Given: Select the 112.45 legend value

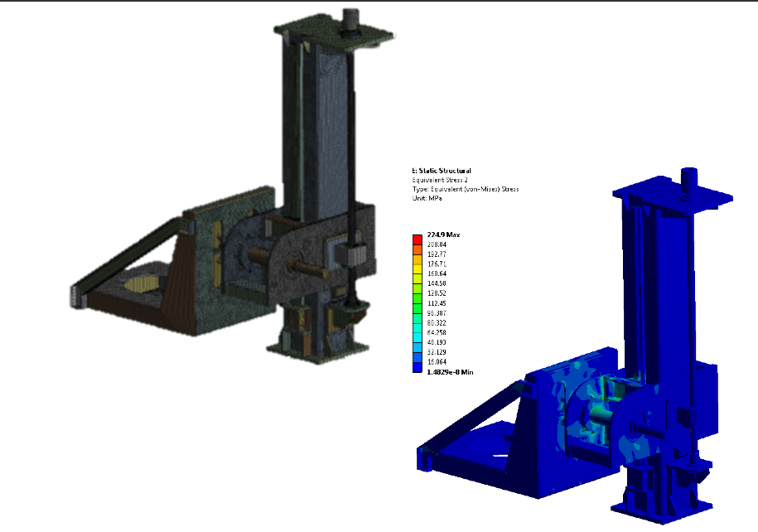Looking at the screenshot, I should [436, 303].
